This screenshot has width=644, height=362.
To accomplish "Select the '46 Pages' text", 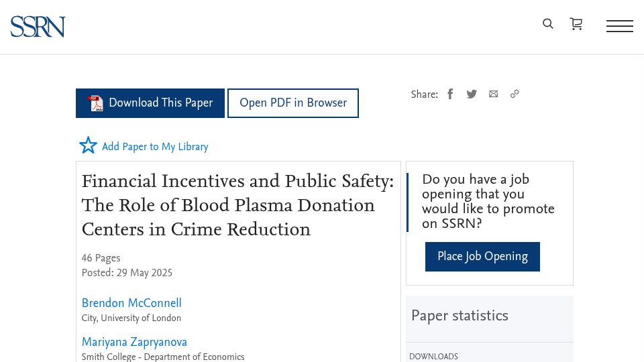I will pos(101,257).
